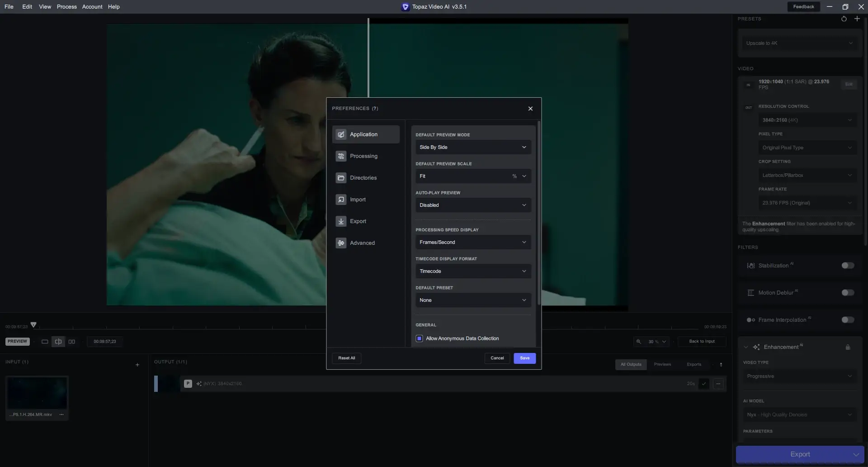Image resolution: width=868 pixels, height=467 pixels.
Task: Open the Application preferences section
Action: pyautogui.click(x=366, y=134)
